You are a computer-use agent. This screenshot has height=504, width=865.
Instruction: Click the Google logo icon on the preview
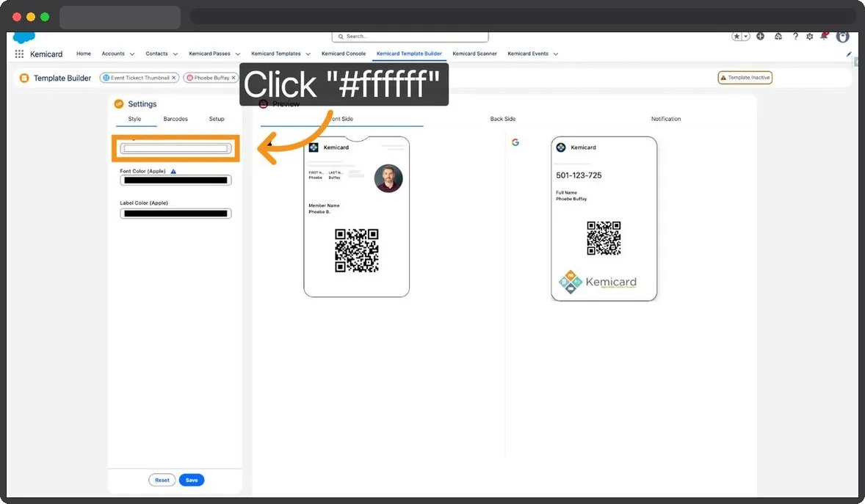(x=515, y=142)
